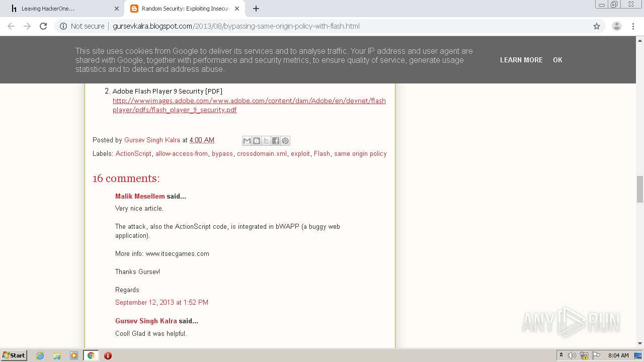Open the same origin policy label
The width and height of the screenshot is (644, 362).
(360, 154)
